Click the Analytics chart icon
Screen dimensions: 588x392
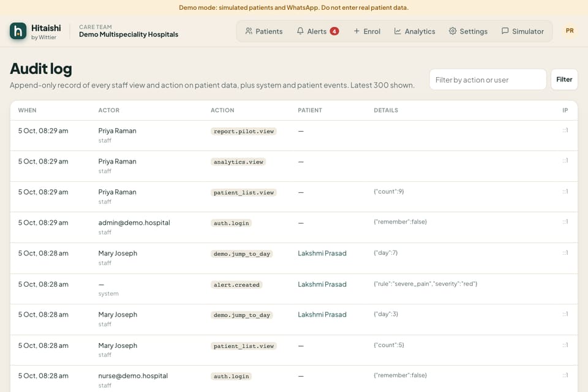tap(398, 31)
